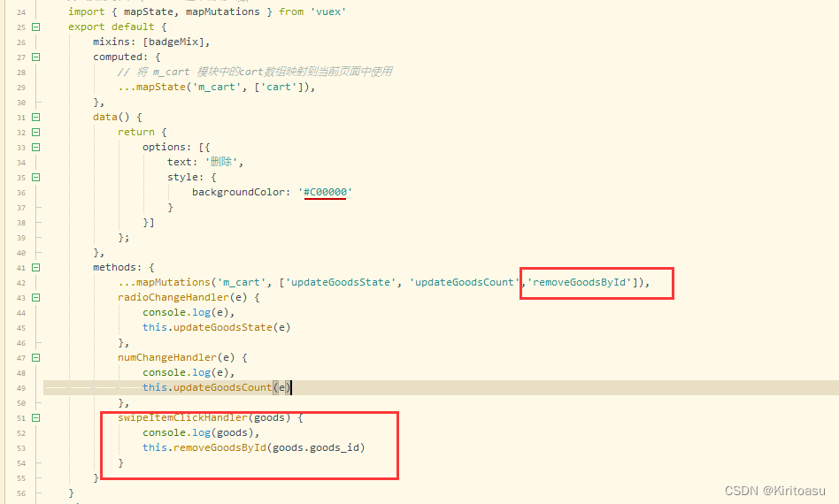Viewport: 839px width, 504px height.
Task: Click line number 56 in gutter
Action: point(21,493)
